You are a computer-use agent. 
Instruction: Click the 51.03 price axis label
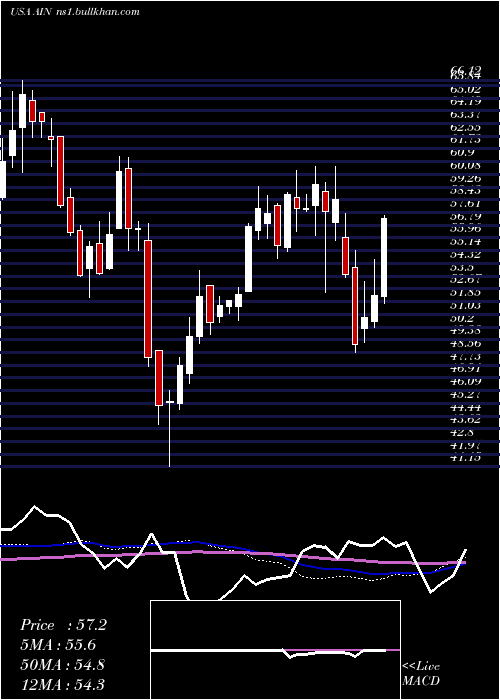[x=466, y=305]
